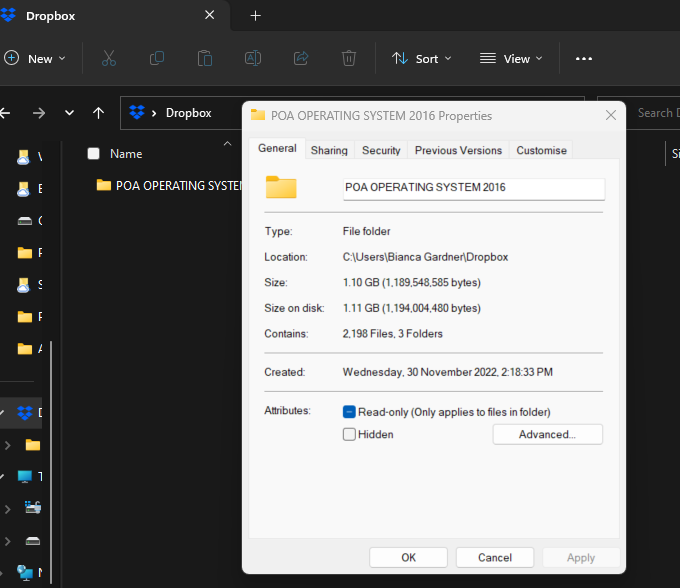Tick the select-all checkbox beside Name

pyautogui.click(x=94, y=154)
